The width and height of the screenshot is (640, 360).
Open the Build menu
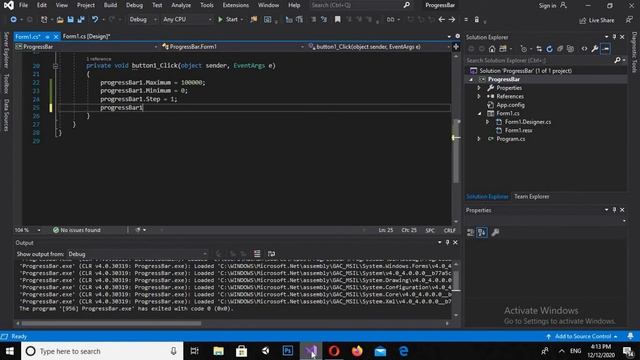click(x=110, y=5)
